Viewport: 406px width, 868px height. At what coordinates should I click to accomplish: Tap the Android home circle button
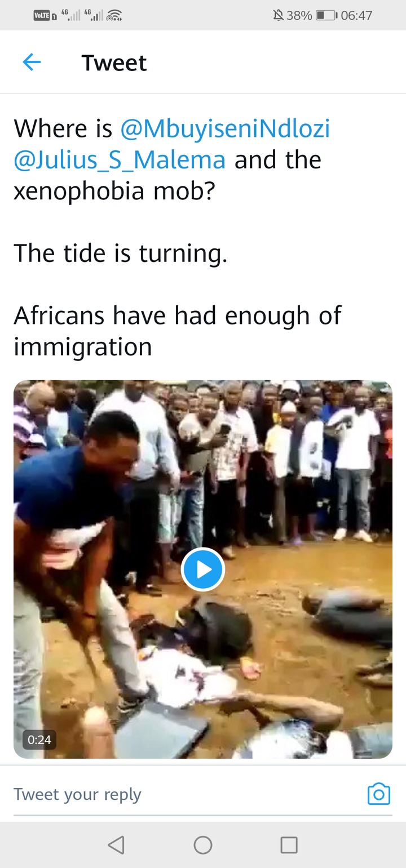(203, 844)
